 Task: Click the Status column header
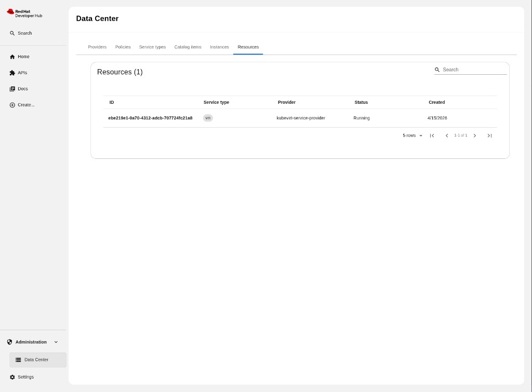click(x=361, y=102)
